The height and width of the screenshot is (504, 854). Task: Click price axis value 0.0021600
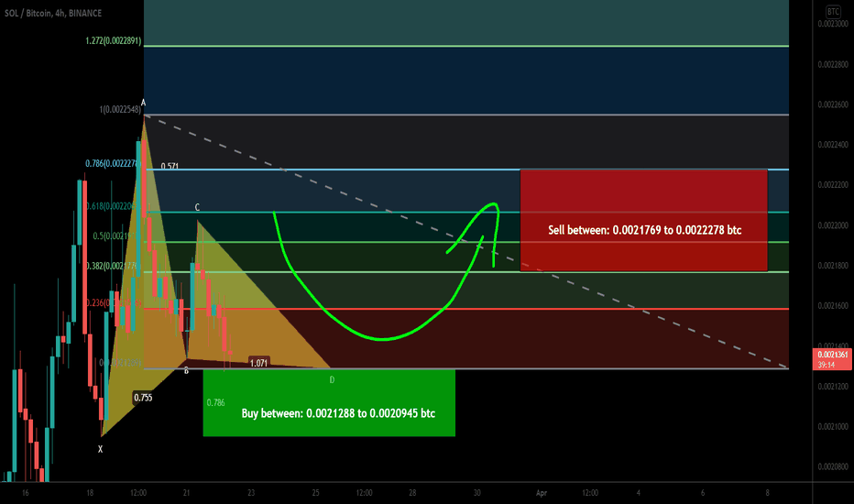pyautogui.click(x=833, y=306)
